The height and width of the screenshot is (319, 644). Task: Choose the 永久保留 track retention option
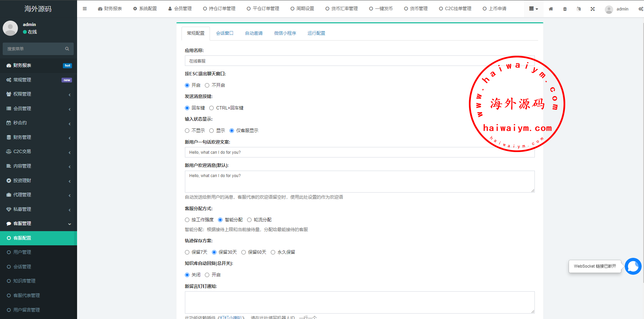(273, 252)
